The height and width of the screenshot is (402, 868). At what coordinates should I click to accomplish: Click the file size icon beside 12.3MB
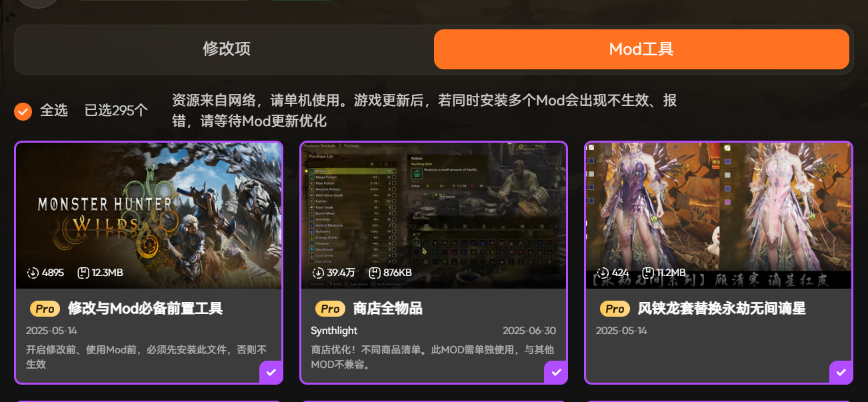point(83,273)
